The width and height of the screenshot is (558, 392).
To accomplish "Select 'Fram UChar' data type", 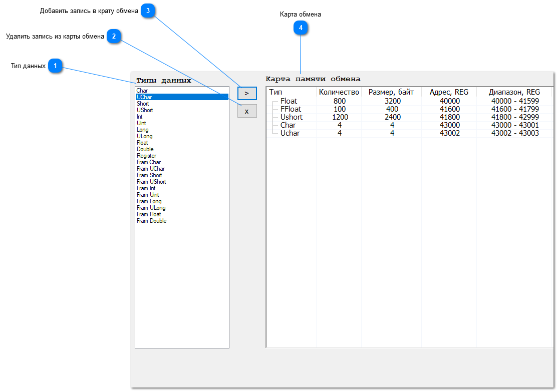I will [182, 169].
